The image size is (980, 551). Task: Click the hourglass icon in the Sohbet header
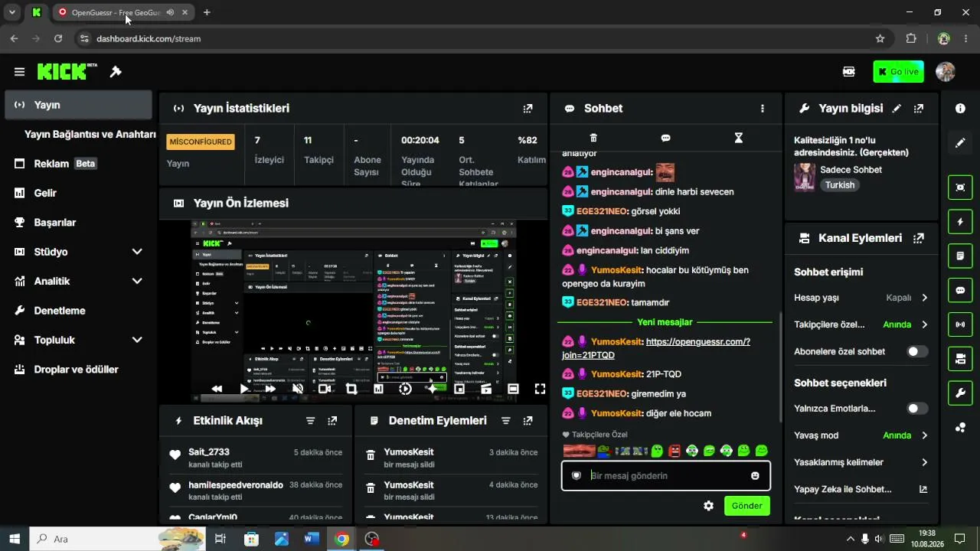(738, 138)
